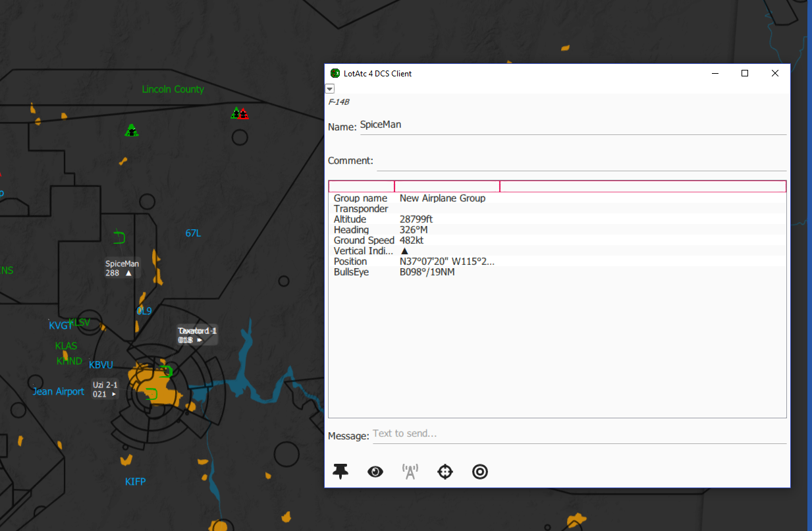Viewport: 812px width, 531px height.
Task: Click the Comment input field
Action: coord(582,161)
